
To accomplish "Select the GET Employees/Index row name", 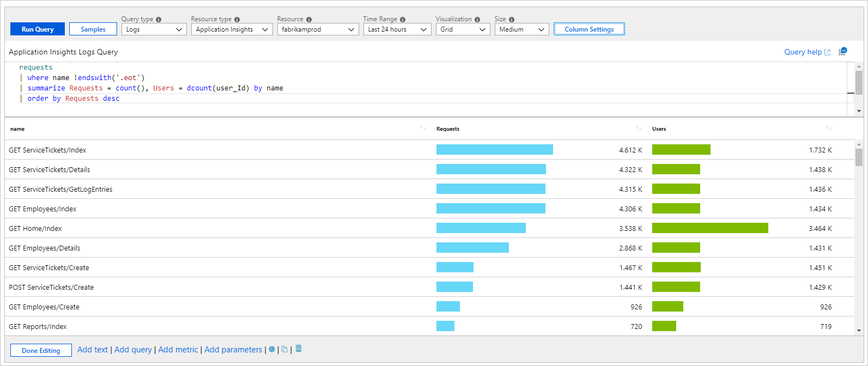I will 43,209.
